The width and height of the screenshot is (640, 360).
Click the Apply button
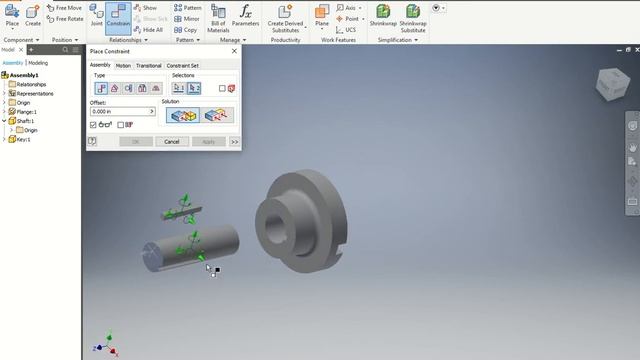pyautogui.click(x=209, y=142)
